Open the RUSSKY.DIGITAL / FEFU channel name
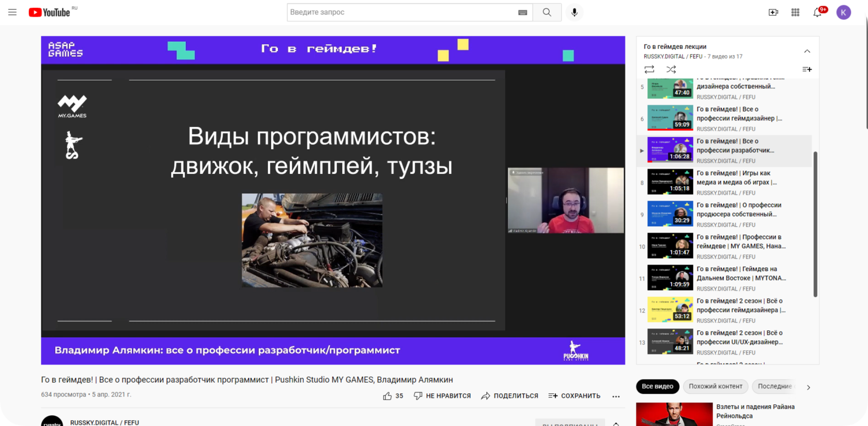868x426 pixels. (104, 422)
